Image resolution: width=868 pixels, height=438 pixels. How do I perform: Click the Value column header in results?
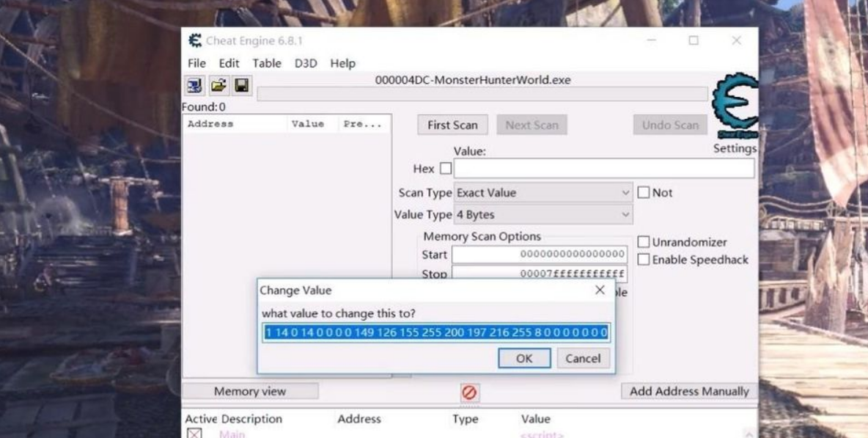[x=313, y=124]
